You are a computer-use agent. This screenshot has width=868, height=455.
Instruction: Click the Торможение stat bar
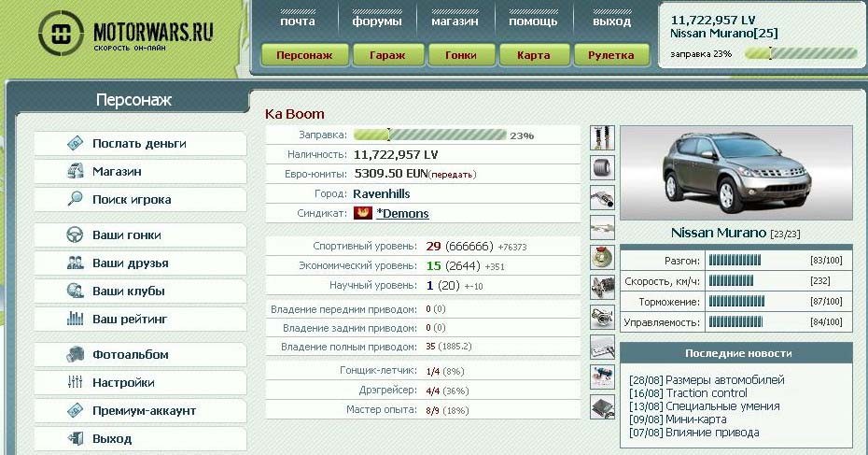(736, 302)
